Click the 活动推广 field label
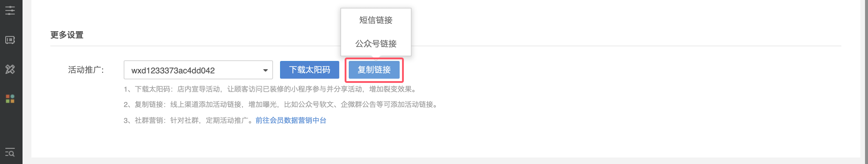The height and width of the screenshot is (164, 868). pos(86,70)
